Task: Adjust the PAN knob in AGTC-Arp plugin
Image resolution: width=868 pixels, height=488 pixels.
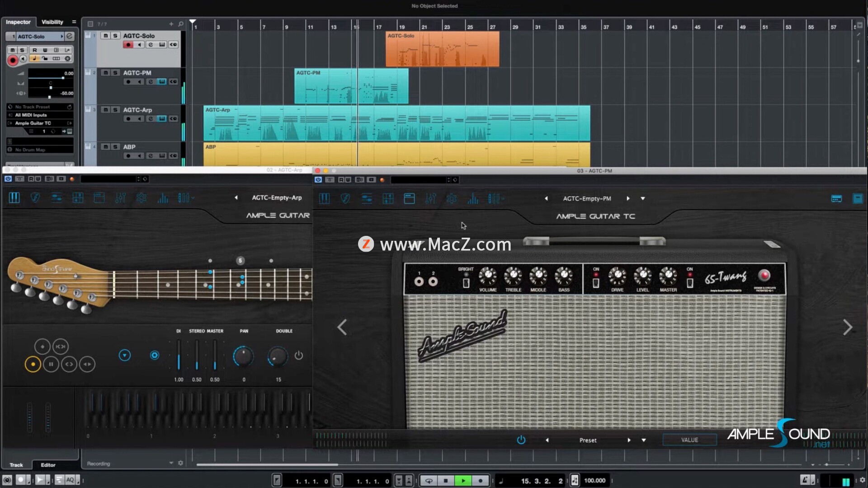Action: pos(243,357)
